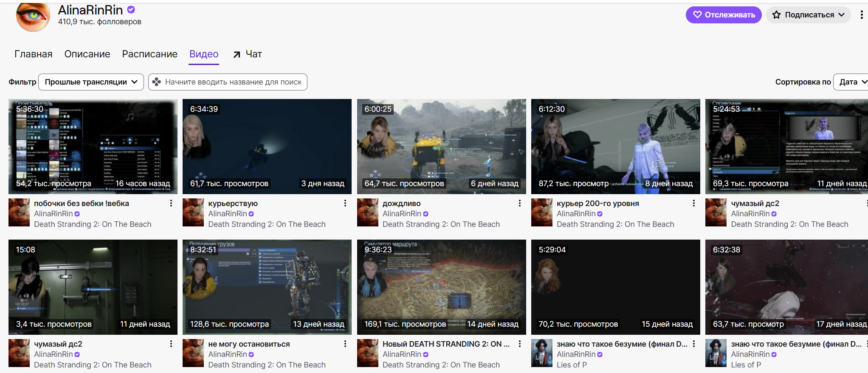Screen dimensions: 868x373
Task: Play the 5:36:30 video thumbnail
Action: 93,147
